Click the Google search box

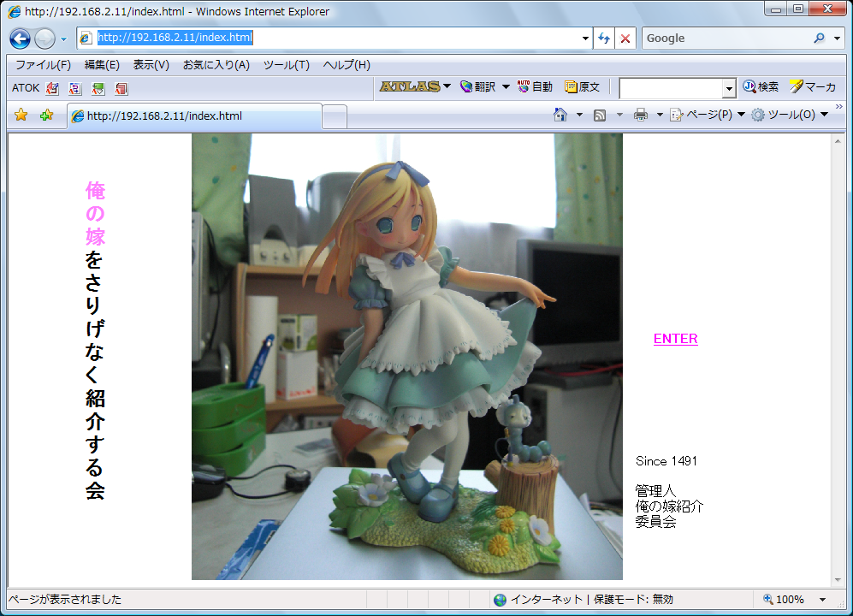point(726,38)
